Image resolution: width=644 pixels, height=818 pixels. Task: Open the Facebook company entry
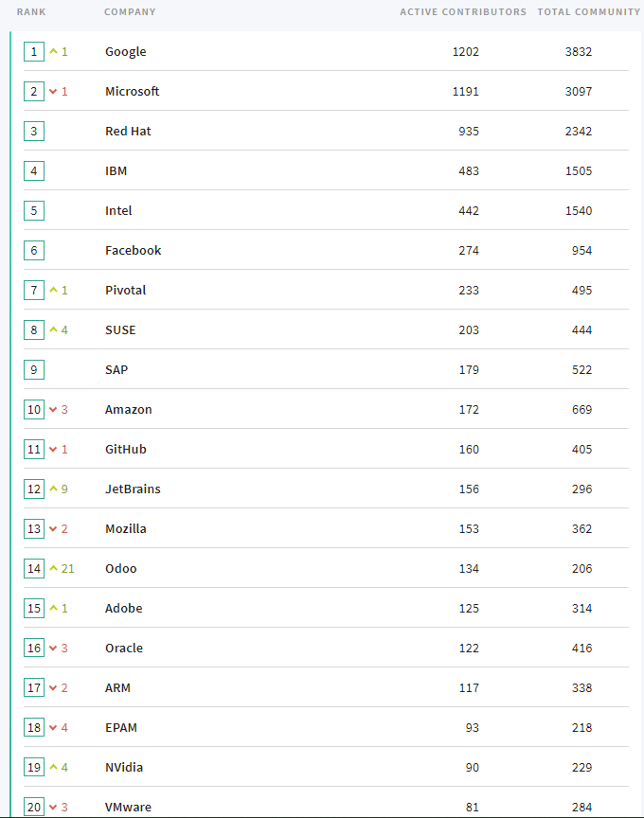click(134, 250)
